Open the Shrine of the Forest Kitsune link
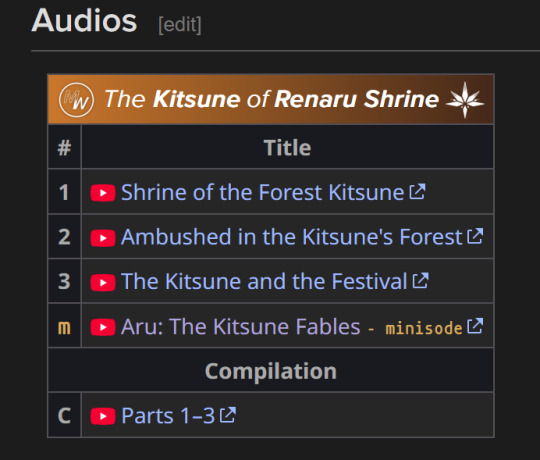 262,192
